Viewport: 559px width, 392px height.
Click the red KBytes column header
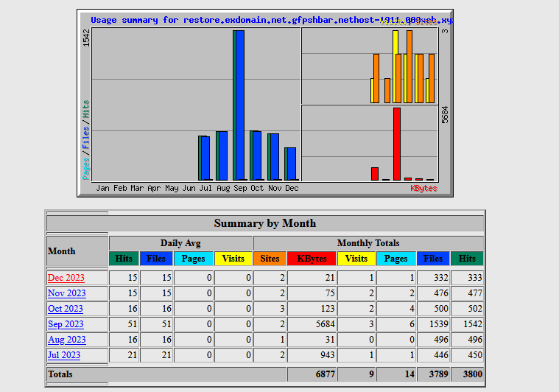312,259
